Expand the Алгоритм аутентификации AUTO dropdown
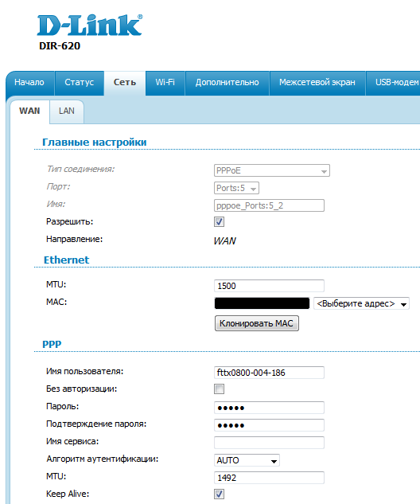Image resolution: width=420 pixels, height=504 pixels. pos(247,460)
